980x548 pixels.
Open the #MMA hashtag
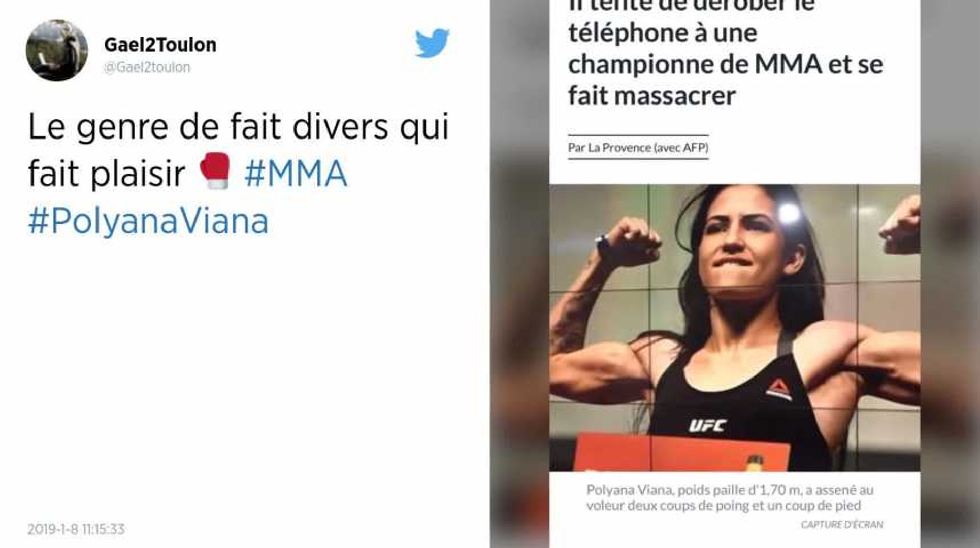pyautogui.click(x=296, y=173)
